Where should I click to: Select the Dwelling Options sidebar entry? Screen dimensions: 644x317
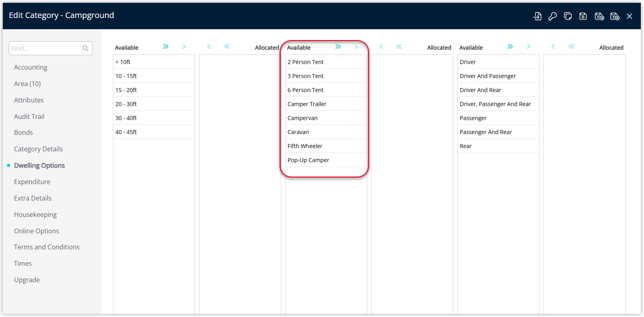[39, 165]
